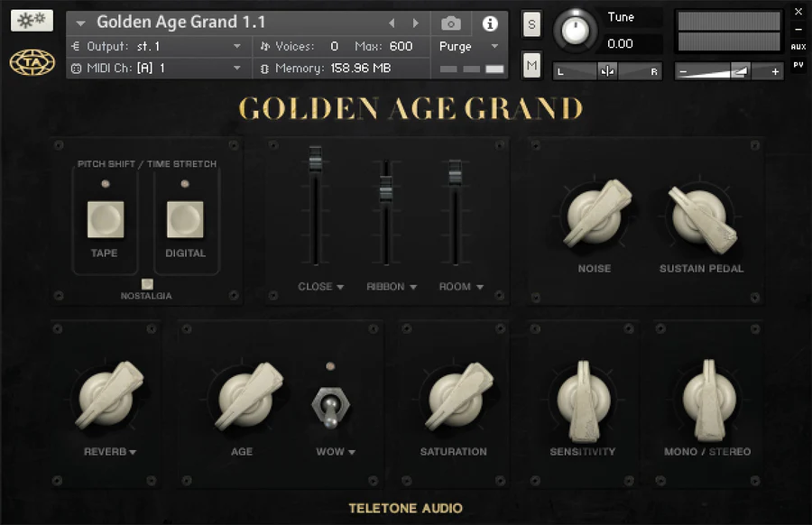Image resolution: width=812 pixels, height=525 pixels.
Task: Mute the instrument with the M button
Action: 531,65
